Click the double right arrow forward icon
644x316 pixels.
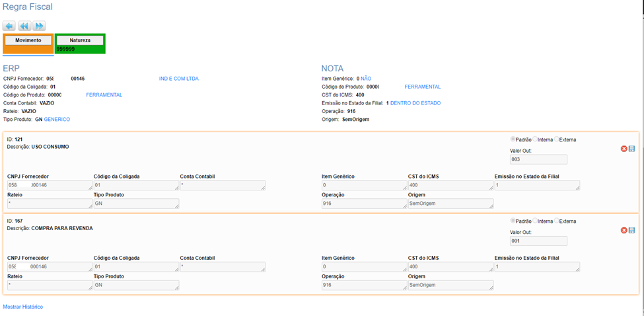39,26
